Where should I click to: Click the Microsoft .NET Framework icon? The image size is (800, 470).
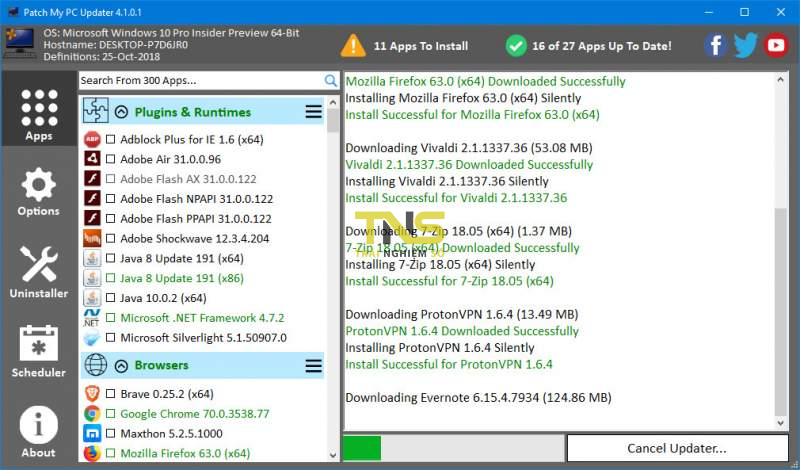[x=92, y=318]
